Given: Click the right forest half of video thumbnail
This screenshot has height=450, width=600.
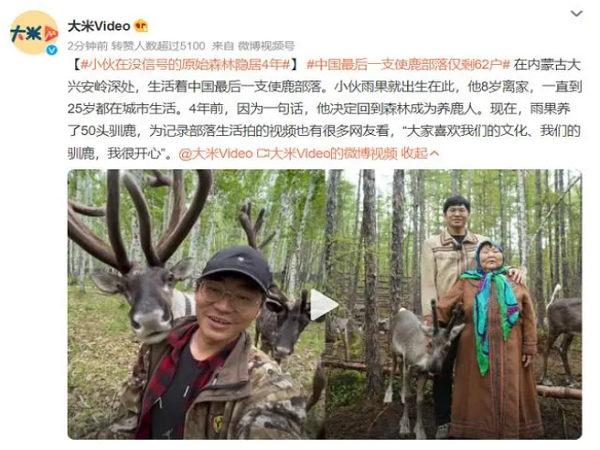Looking at the screenshot, I should click(454, 304).
